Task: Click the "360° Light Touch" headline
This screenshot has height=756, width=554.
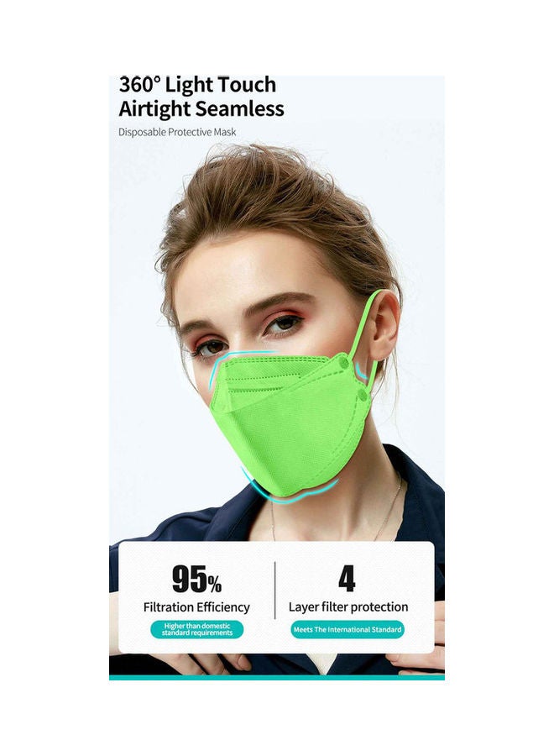Action: [197, 86]
